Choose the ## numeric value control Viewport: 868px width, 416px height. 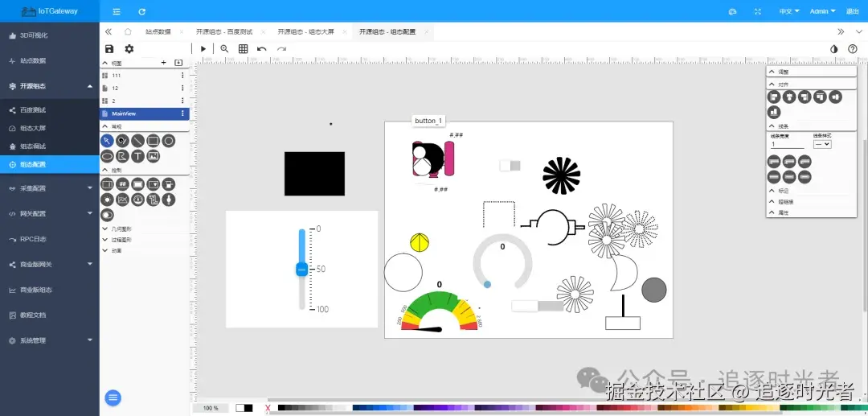tap(122, 184)
